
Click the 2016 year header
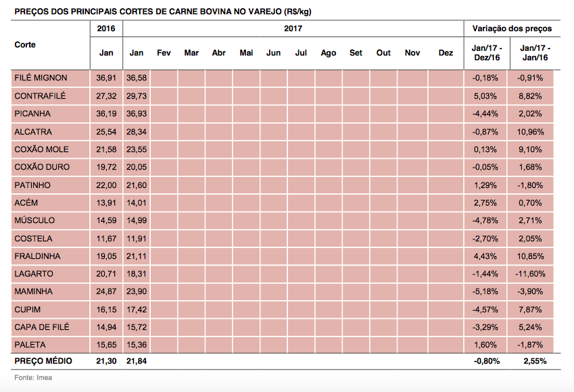(x=106, y=28)
